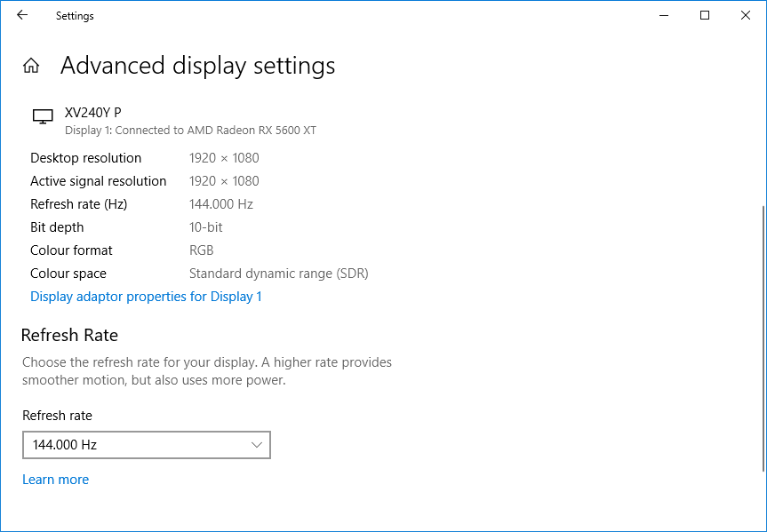Select the 144.000 Hz combo box
This screenshot has height=532, width=767.
(146, 445)
